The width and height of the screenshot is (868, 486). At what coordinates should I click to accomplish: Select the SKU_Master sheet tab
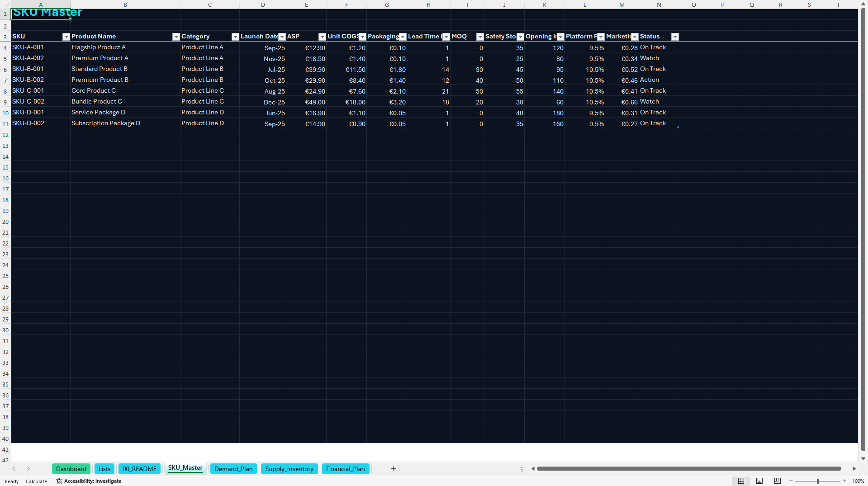(185, 468)
